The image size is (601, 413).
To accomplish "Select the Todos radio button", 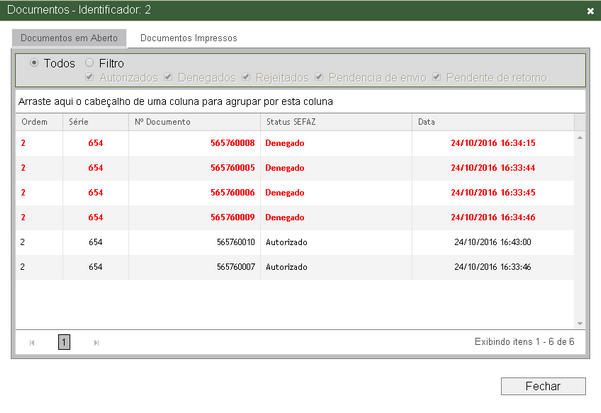I will pyautogui.click(x=35, y=63).
